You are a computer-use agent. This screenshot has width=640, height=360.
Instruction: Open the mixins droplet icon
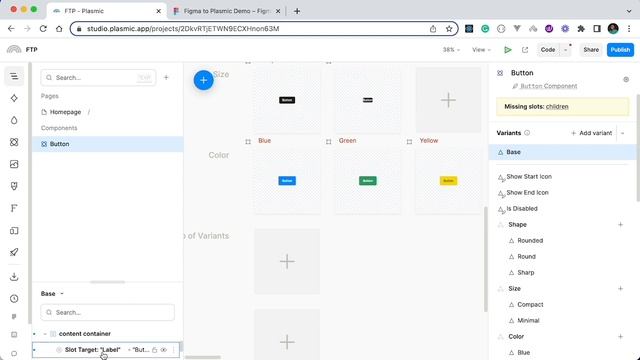(x=14, y=120)
